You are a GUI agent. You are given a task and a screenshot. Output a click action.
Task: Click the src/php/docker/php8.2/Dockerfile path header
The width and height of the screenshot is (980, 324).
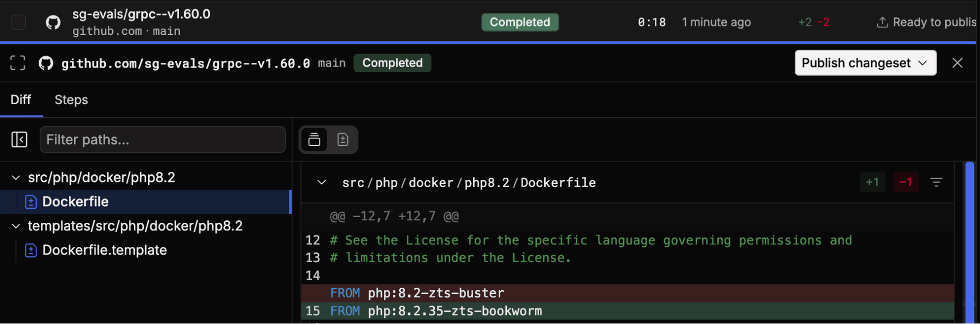[x=469, y=182]
